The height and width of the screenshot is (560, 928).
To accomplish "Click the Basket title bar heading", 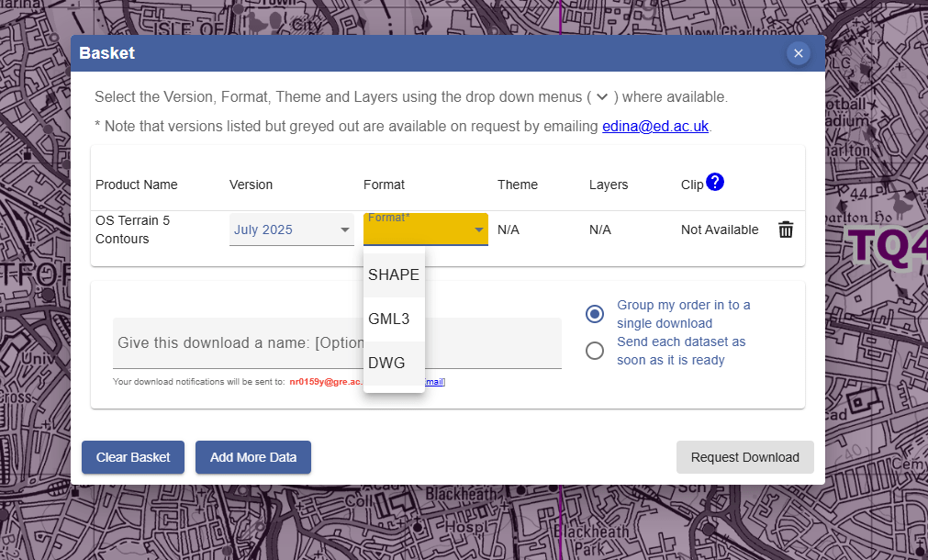I will [x=107, y=53].
